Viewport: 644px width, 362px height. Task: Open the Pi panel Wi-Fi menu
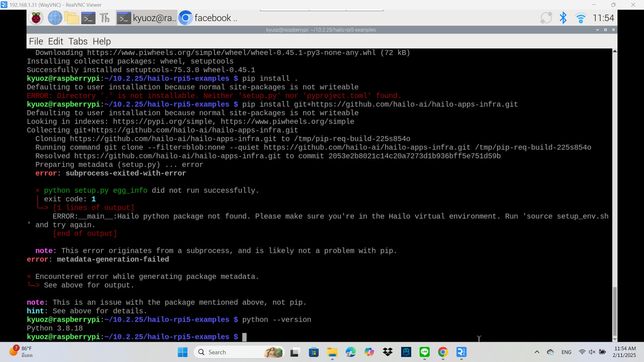(580, 18)
